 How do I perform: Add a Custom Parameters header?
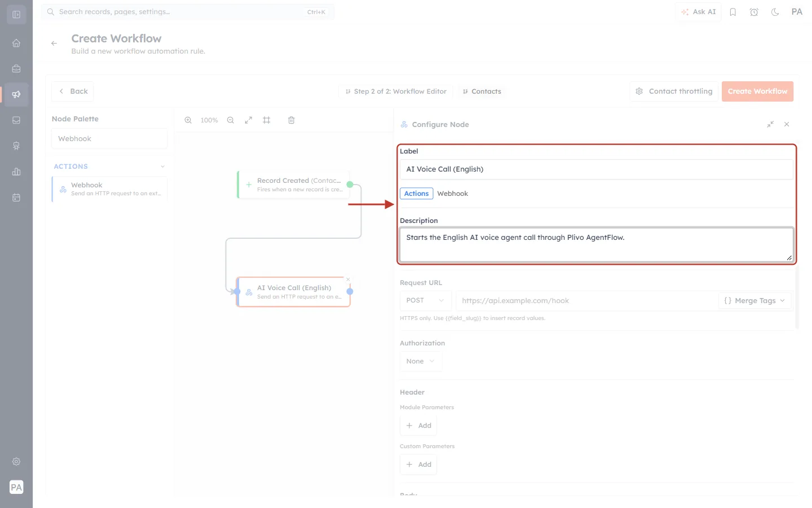click(x=418, y=465)
